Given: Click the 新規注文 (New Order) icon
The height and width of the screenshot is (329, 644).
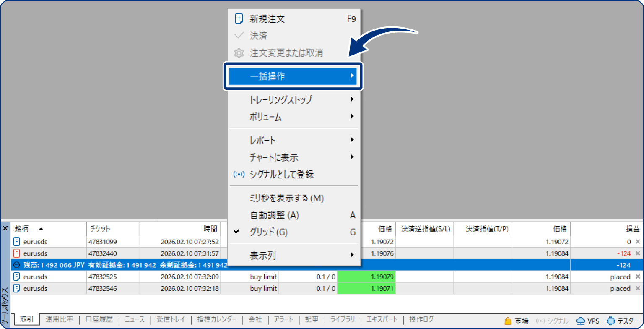Looking at the screenshot, I should point(239,18).
